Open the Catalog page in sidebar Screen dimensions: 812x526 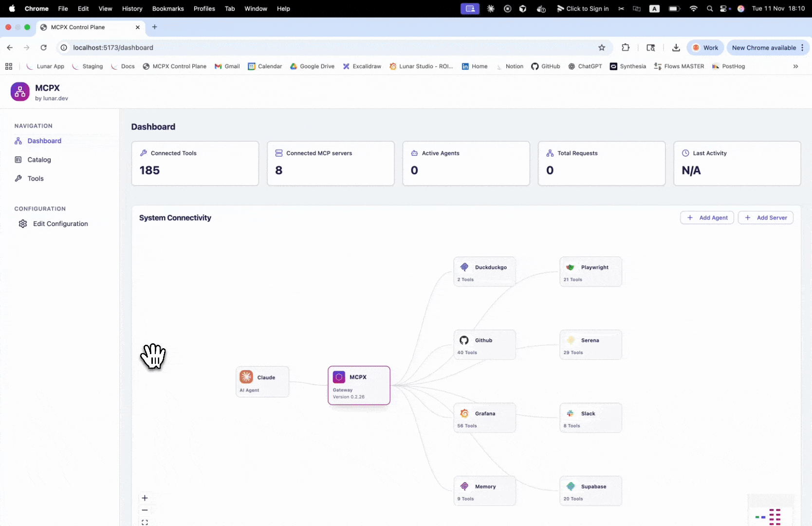(39, 160)
